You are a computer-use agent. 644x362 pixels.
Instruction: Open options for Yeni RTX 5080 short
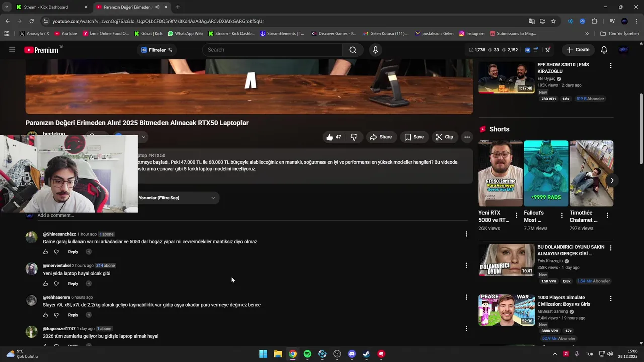click(516, 215)
